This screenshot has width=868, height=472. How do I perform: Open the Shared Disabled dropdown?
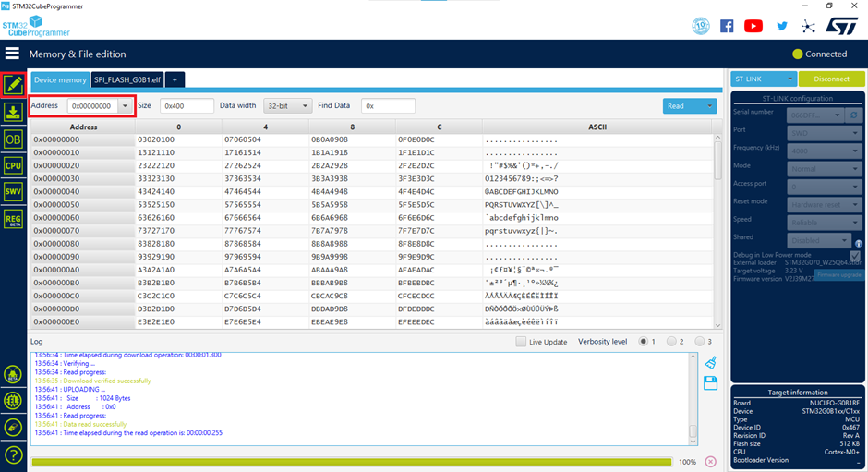tap(818, 240)
